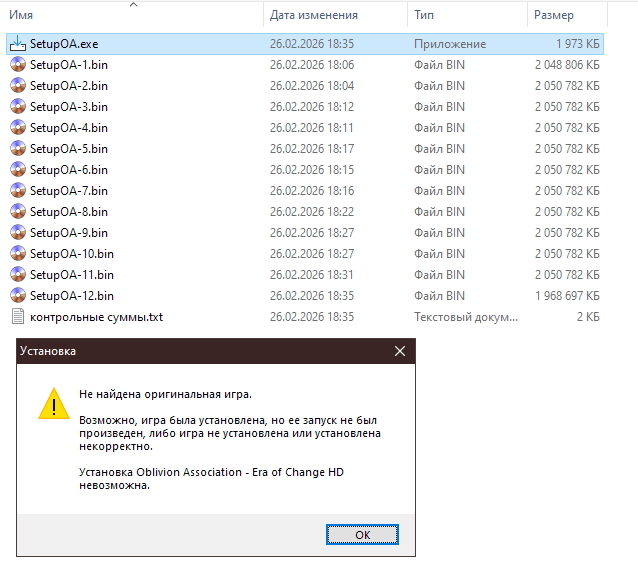Select the SetupOA-8.bin file name

coord(69,212)
